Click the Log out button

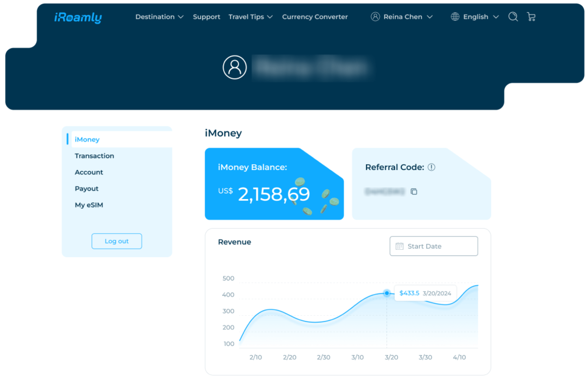[x=117, y=241]
